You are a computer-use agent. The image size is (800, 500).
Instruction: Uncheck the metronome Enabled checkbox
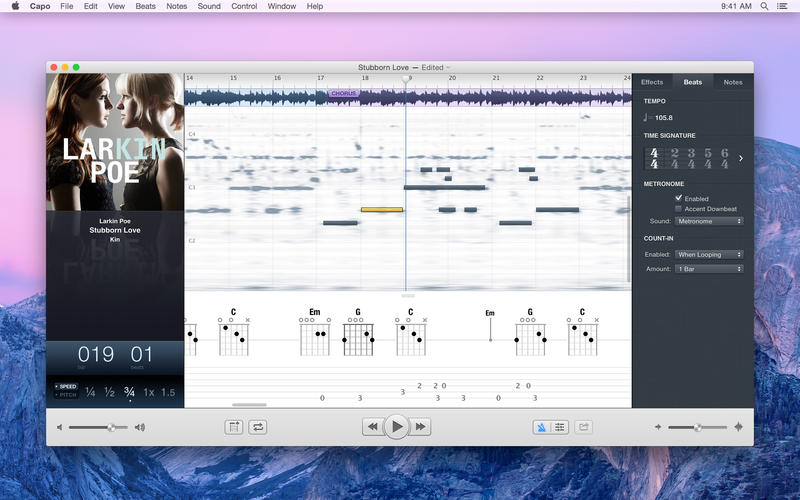pyautogui.click(x=679, y=198)
